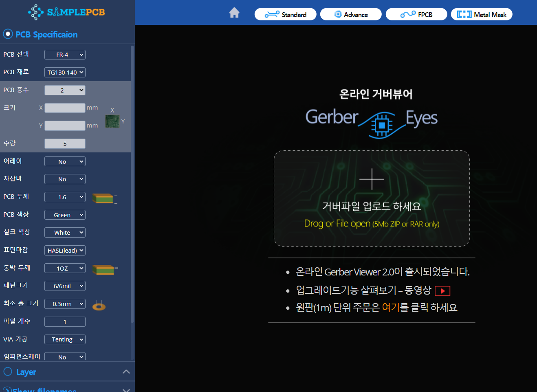The image size is (537, 392).
Task: Play the upgrade features video icon
Action: coord(442,291)
